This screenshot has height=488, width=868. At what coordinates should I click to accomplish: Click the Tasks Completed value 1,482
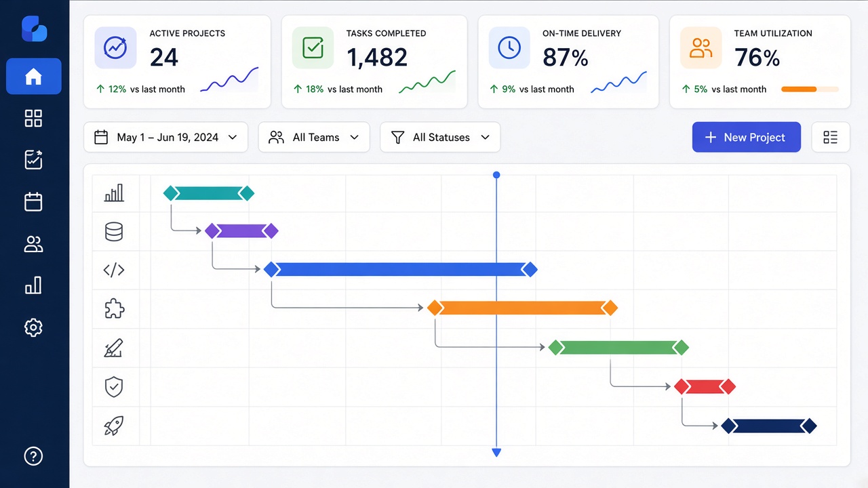click(x=377, y=58)
